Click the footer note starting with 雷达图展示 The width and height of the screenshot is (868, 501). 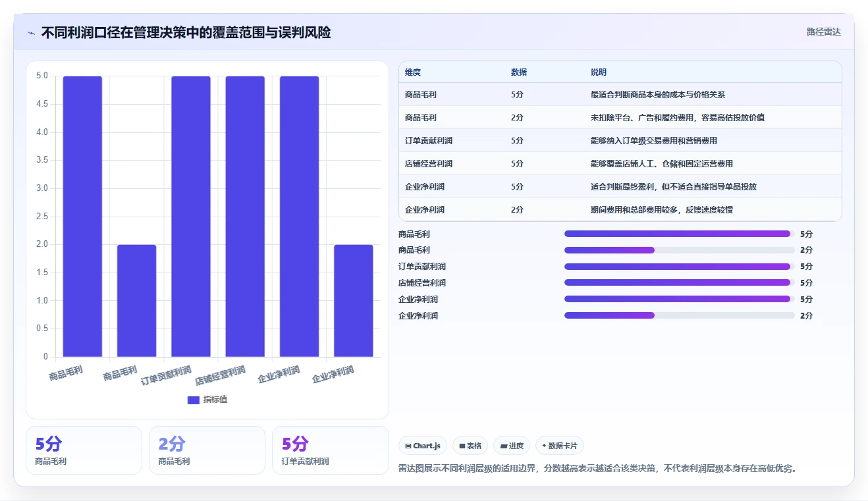pyautogui.click(x=598, y=469)
